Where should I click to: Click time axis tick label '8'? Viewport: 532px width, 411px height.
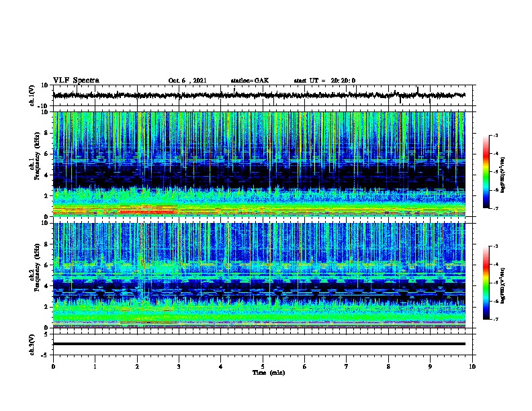coord(388,367)
